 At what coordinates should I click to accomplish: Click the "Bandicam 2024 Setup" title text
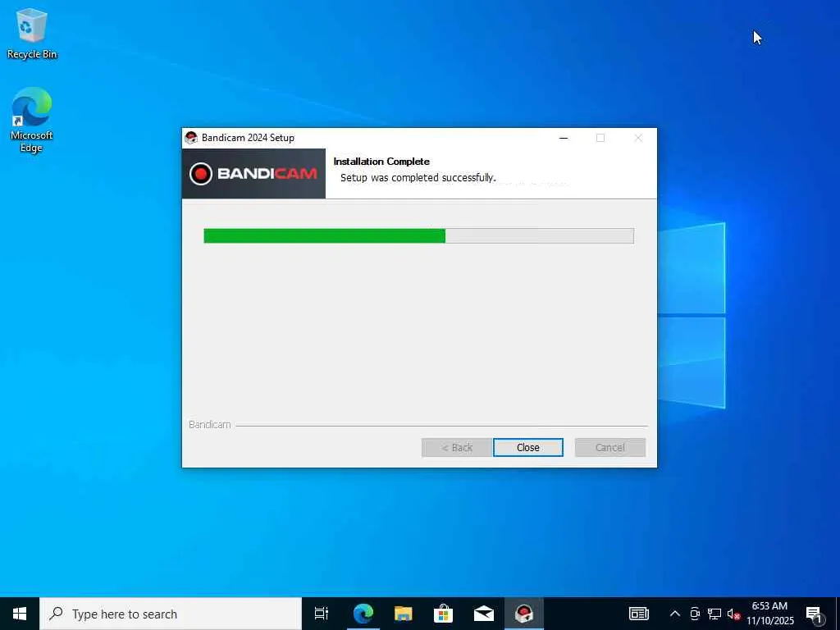(x=248, y=138)
